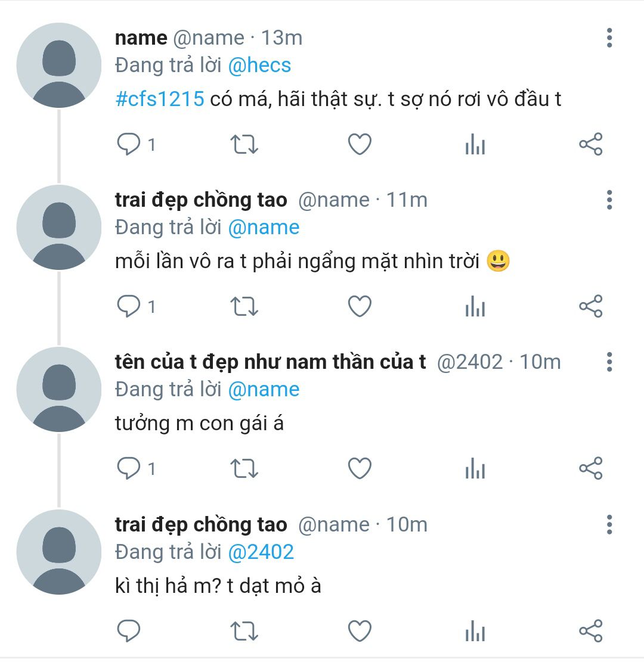The image size is (644, 662).
Task: Toggle retweet on the #cfs1215 tweet
Action: coord(244,145)
